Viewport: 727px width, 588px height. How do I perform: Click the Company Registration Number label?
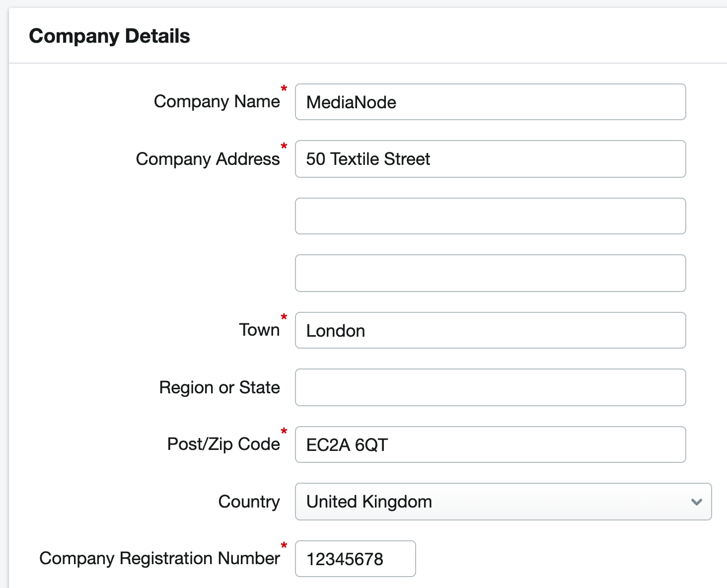tap(159, 558)
